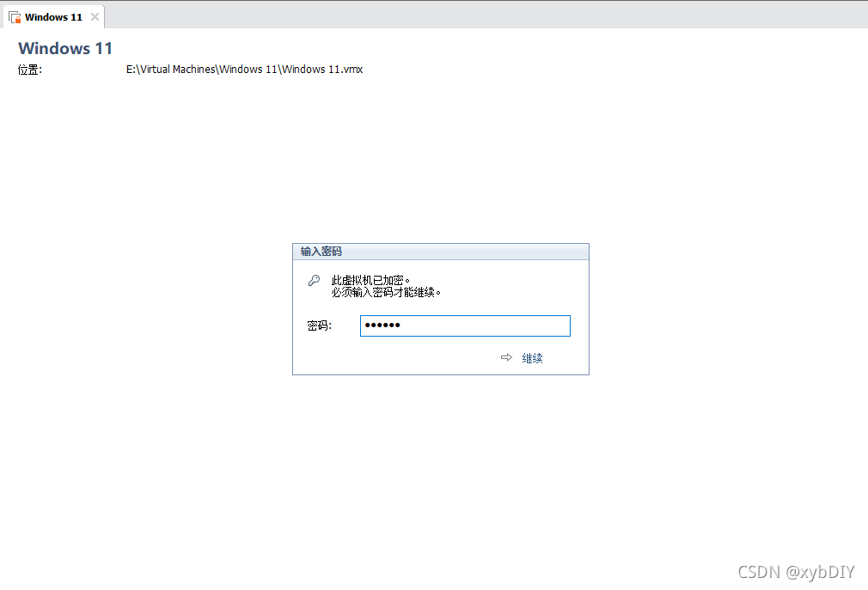Click the 必须输入密码才能继续 message line
The width and height of the screenshot is (868, 590).
386,292
